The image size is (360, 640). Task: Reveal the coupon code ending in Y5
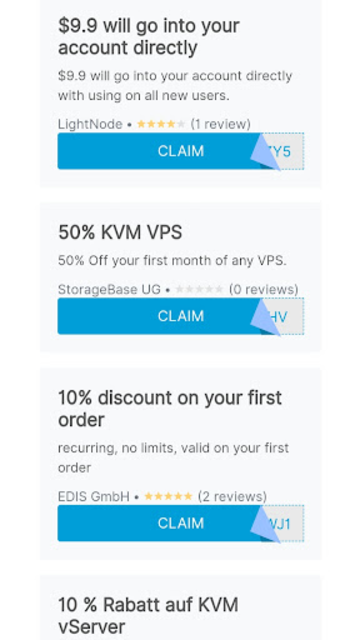(284, 151)
